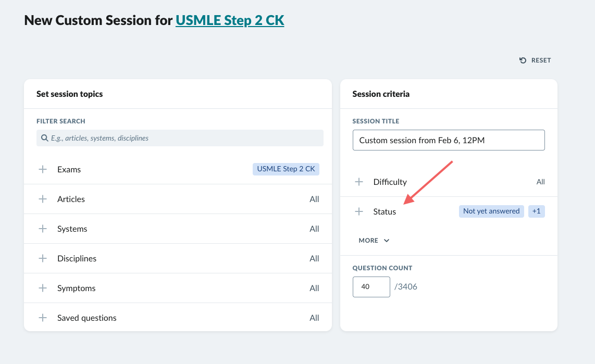Click the Session criteria heading
Screen dimensions: 595x364
click(x=381, y=94)
